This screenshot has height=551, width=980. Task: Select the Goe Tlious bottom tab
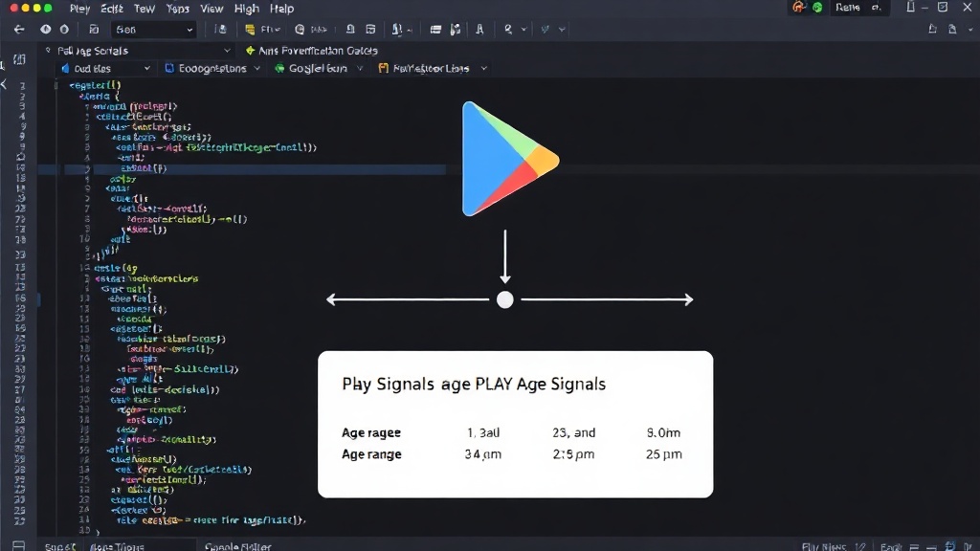click(117, 546)
